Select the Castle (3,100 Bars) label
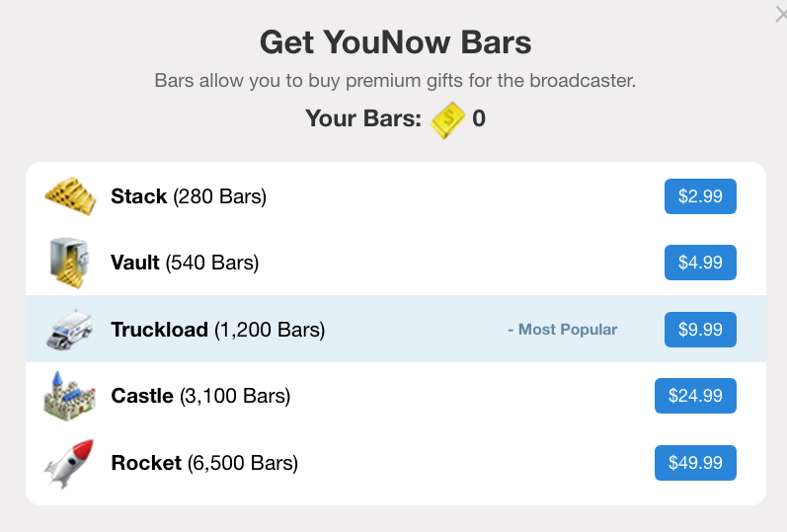This screenshot has width=787, height=532. tap(200, 396)
